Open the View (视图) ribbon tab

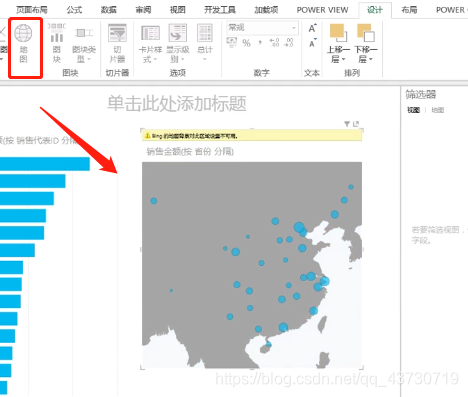point(178,10)
